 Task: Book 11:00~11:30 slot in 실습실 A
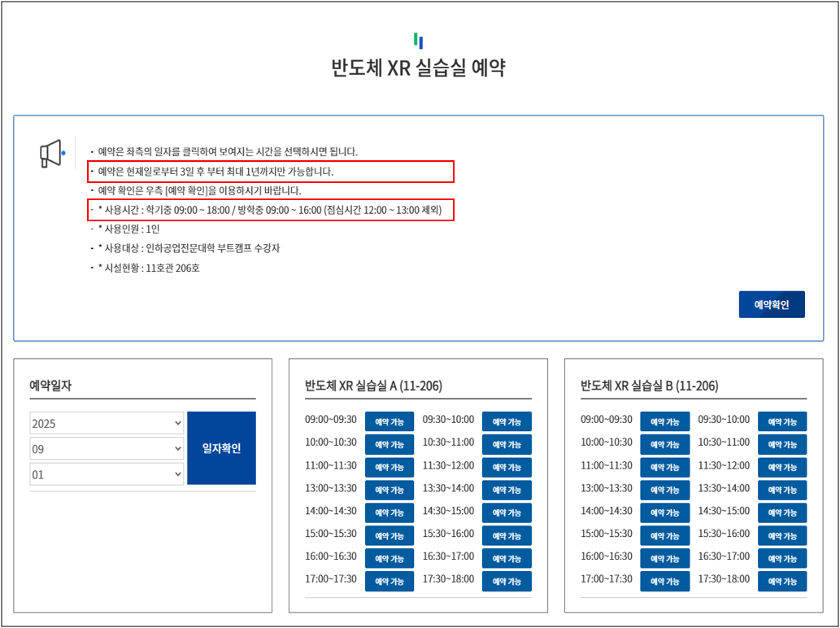390,468
